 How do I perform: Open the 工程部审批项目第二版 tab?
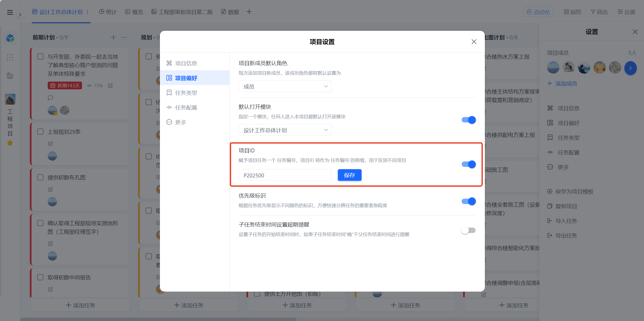coord(182,12)
